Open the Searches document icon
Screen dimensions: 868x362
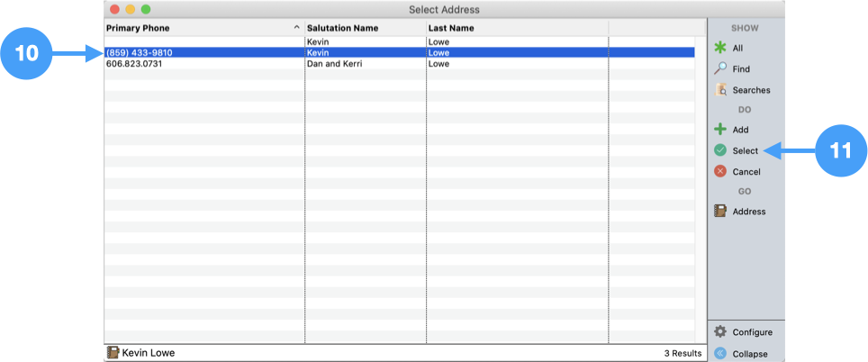[720, 90]
